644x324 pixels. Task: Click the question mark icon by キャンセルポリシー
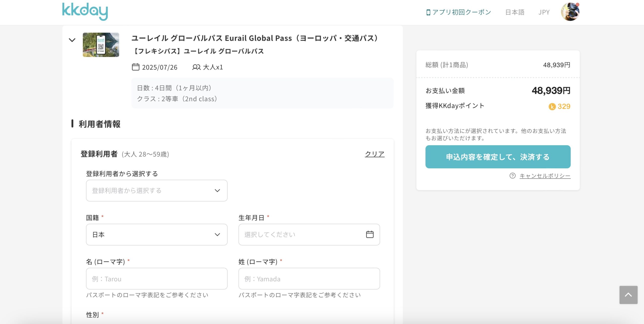point(512,176)
